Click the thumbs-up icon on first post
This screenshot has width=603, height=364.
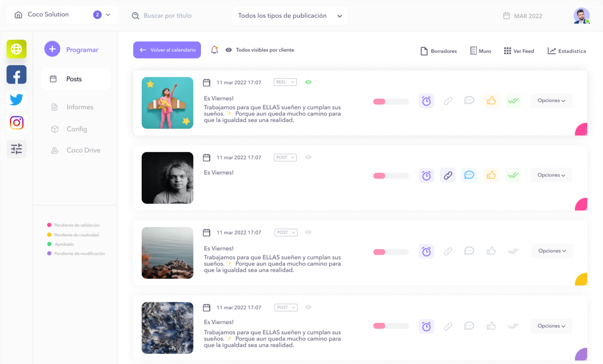pyautogui.click(x=491, y=101)
